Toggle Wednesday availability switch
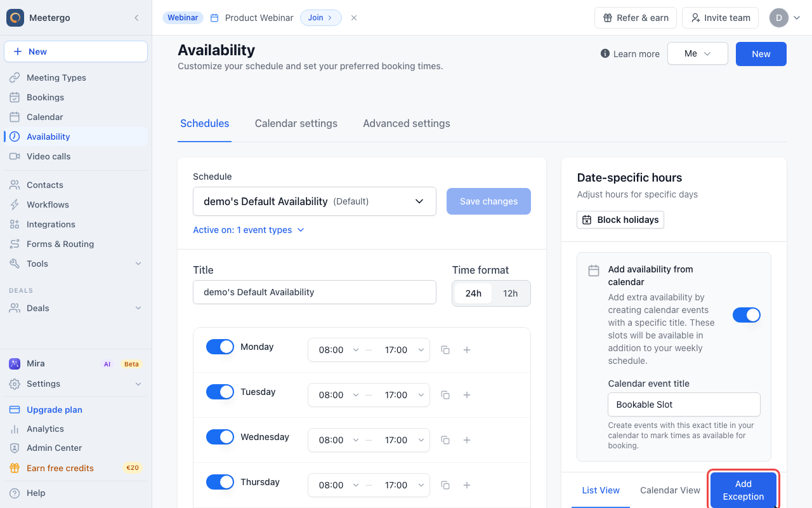The height and width of the screenshot is (508, 812). [220, 437]
